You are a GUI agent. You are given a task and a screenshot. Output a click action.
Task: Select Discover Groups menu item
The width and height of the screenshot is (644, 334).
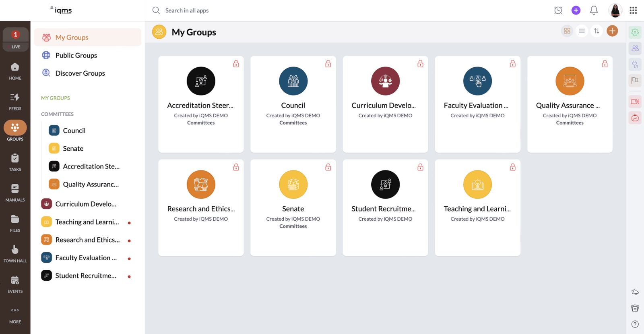80,73
